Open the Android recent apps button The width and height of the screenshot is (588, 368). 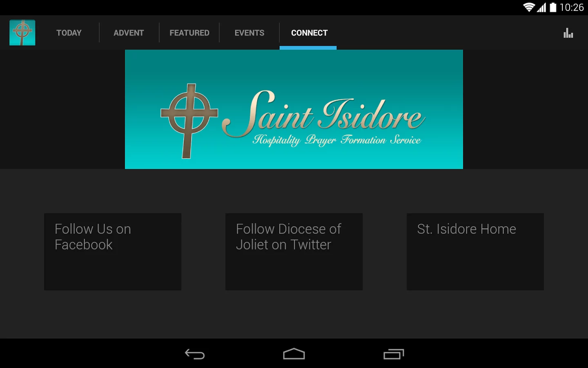pos(394,354)
